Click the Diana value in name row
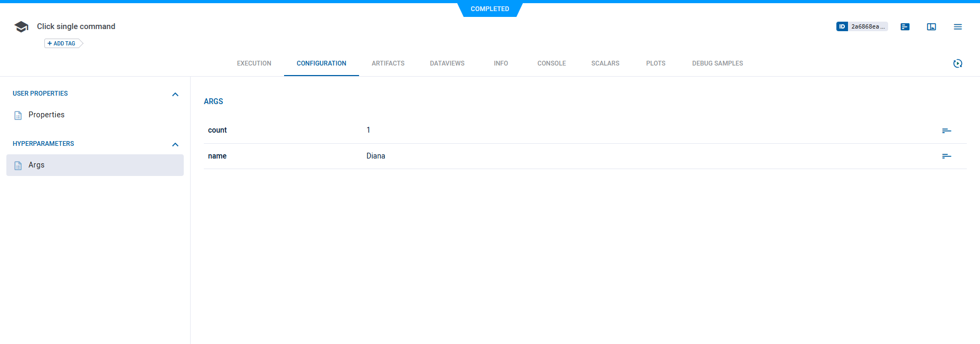 (375, 156)
